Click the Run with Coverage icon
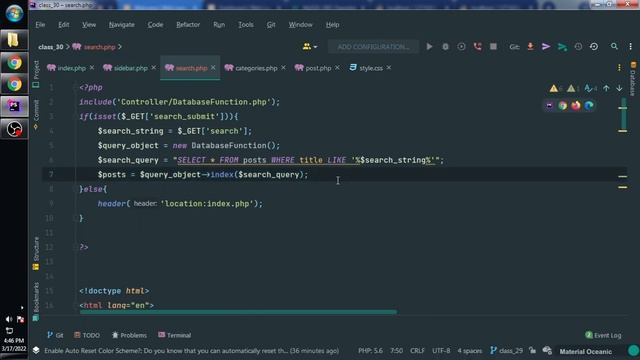640x360 pixels. 461,47
